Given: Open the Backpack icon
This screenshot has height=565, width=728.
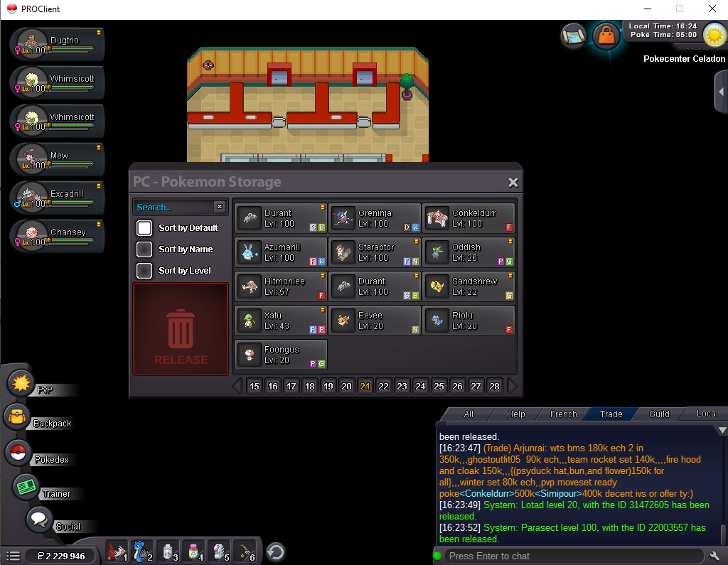Looking at the screenshot, I should [x=17, y=416].
